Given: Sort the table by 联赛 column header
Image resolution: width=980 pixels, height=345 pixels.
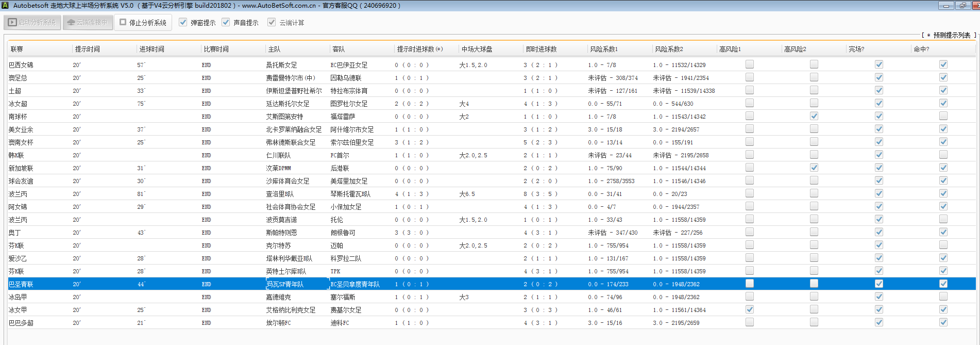Looking at the screenshot, I should click(x=17, y=49).
